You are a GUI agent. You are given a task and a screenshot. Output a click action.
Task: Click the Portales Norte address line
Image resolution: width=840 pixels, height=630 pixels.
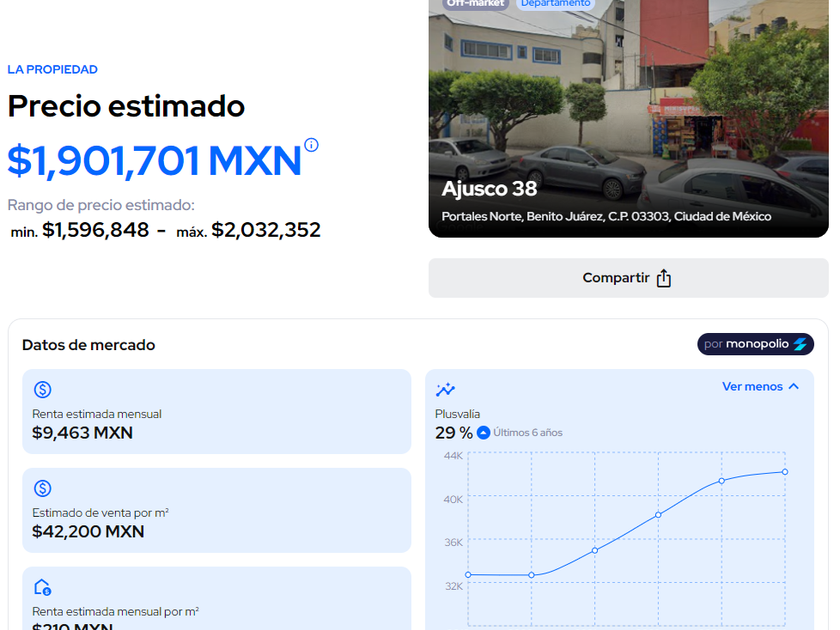coord(606,216)
